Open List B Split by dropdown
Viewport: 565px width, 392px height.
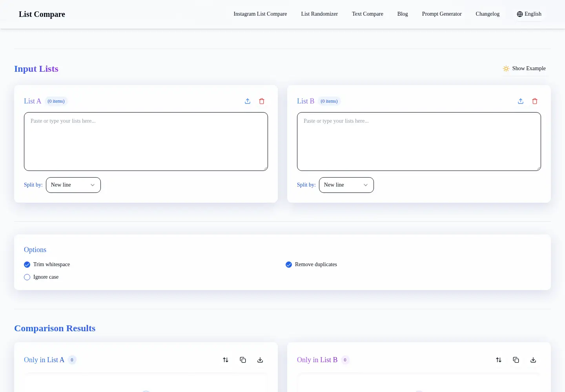click(346, 185)
